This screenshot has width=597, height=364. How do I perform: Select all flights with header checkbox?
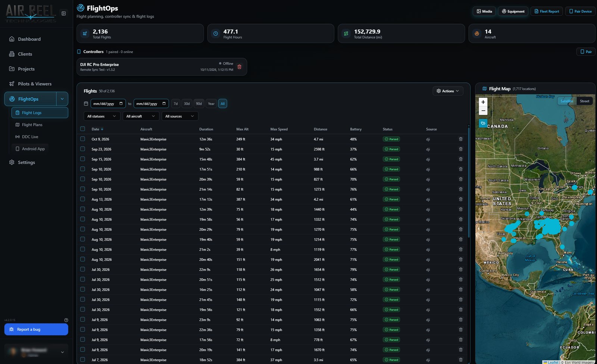pyautogui.click(x=83, y=129)
